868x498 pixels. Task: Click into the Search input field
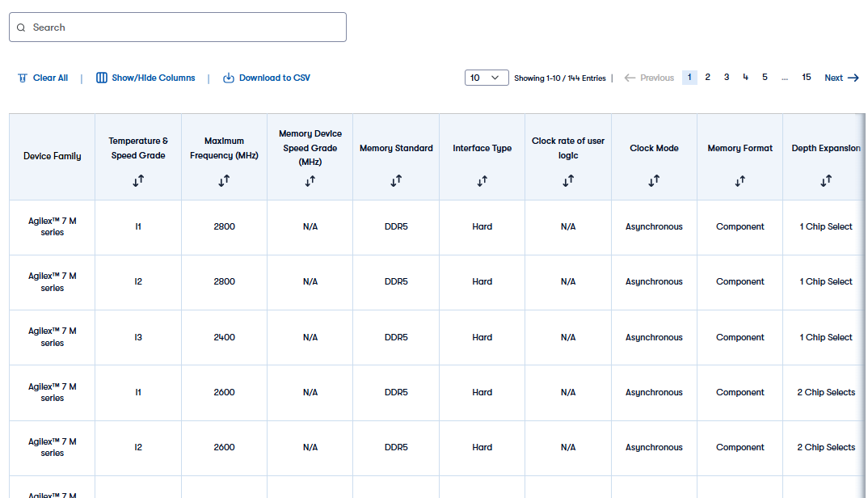click(186, 27)
